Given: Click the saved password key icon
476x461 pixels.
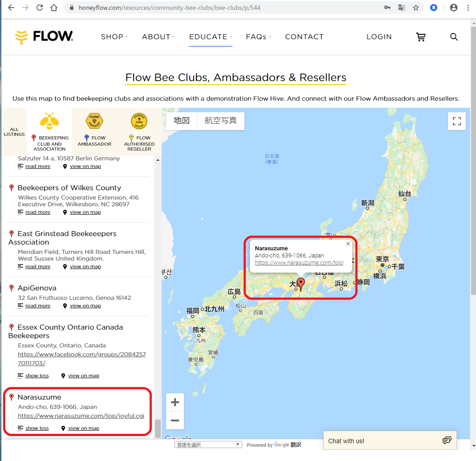Looking at the screenshot, I should click(x=387, y=8).
